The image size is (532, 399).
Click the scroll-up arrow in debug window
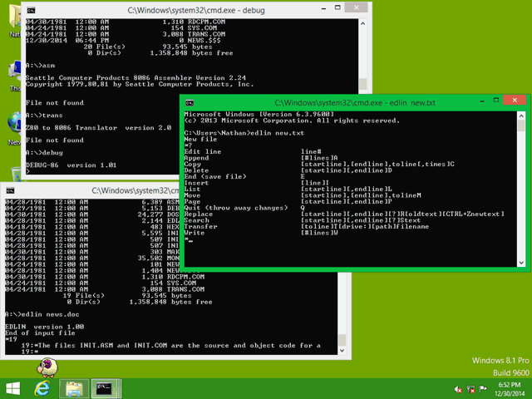tap(362, 23)
